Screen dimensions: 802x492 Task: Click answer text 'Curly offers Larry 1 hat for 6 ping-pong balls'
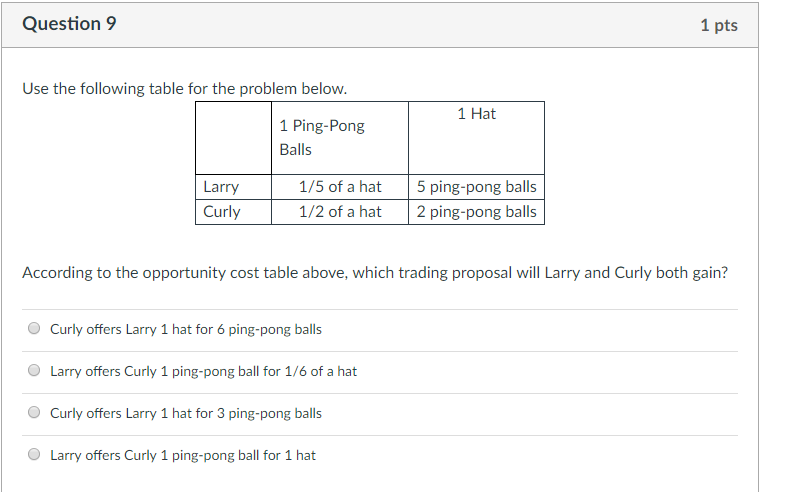pyautogui.click(x=186, y=329)
